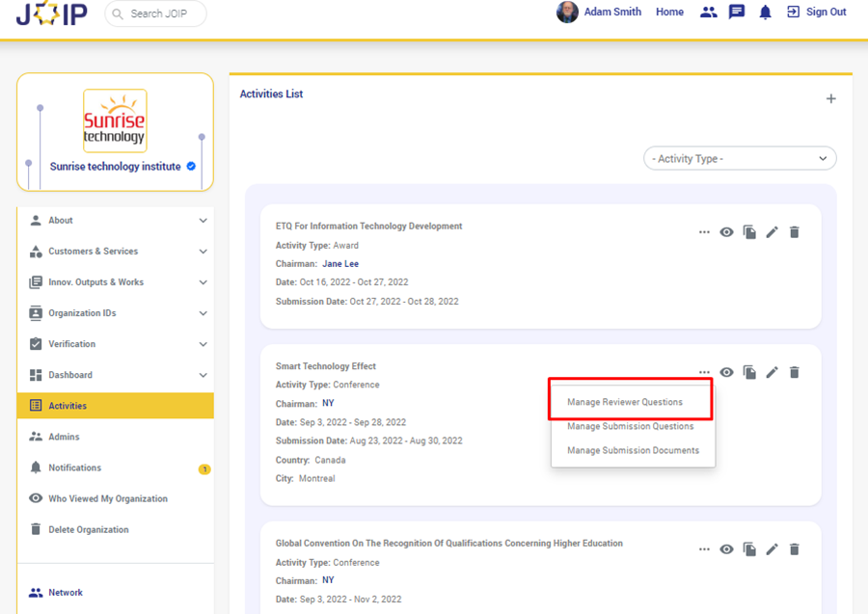Image resolution: width=868 pixels, height=614 pixels.
Task: View the Smart Technology Effect activity
Action: (x=726, y=372)
